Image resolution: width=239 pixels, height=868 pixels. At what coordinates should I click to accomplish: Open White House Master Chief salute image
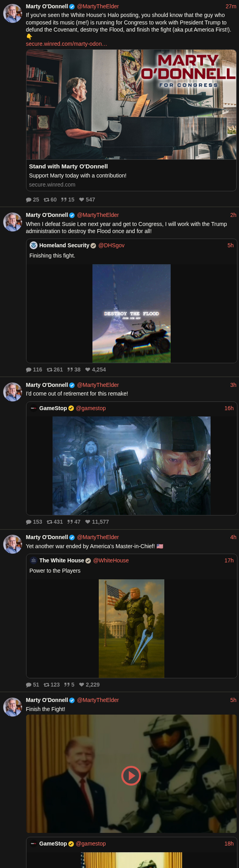(x=132, y=629)
